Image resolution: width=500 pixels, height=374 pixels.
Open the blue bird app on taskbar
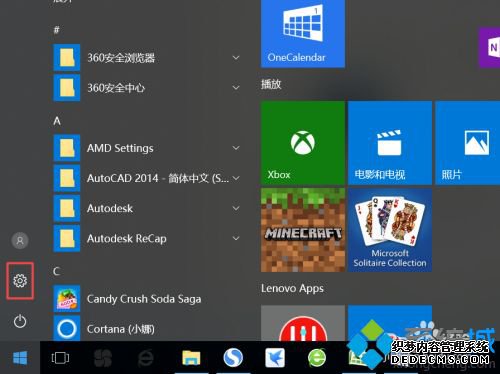275,358
